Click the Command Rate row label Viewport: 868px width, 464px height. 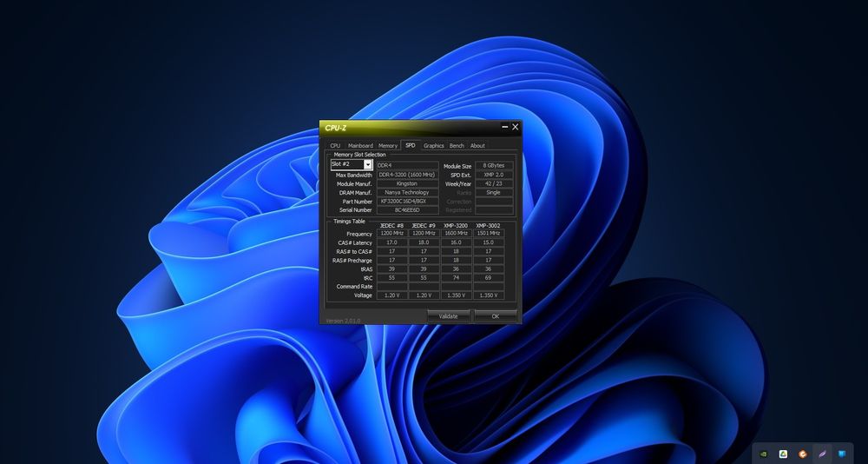[354, 287]
